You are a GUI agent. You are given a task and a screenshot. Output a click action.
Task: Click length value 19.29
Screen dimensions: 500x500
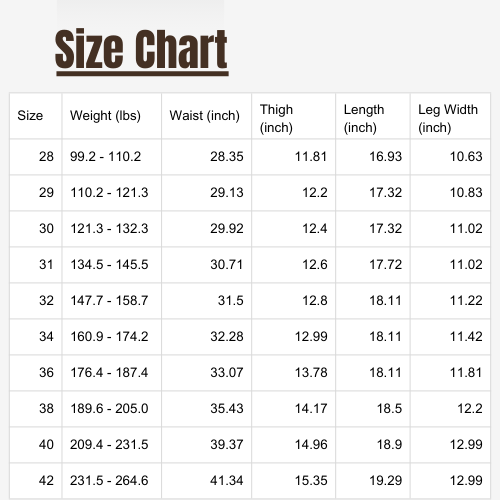[x=385, y=480]
